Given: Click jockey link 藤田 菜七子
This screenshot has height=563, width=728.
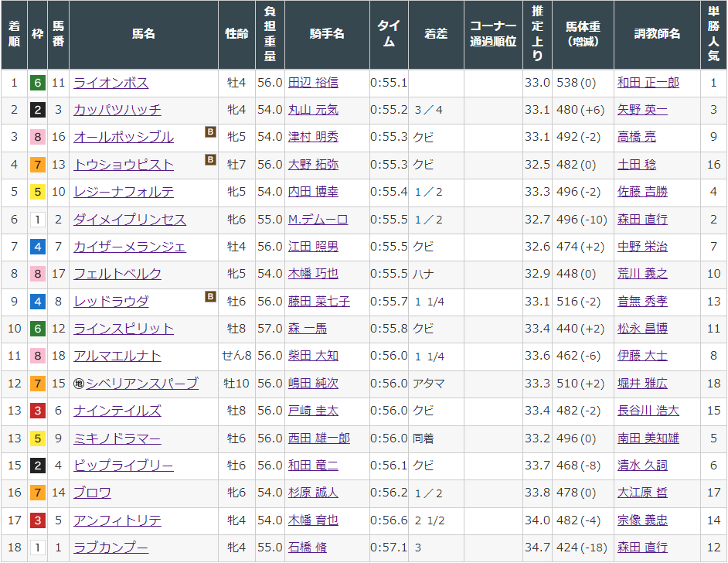Looking at the screenshot, I should (319, 302).
